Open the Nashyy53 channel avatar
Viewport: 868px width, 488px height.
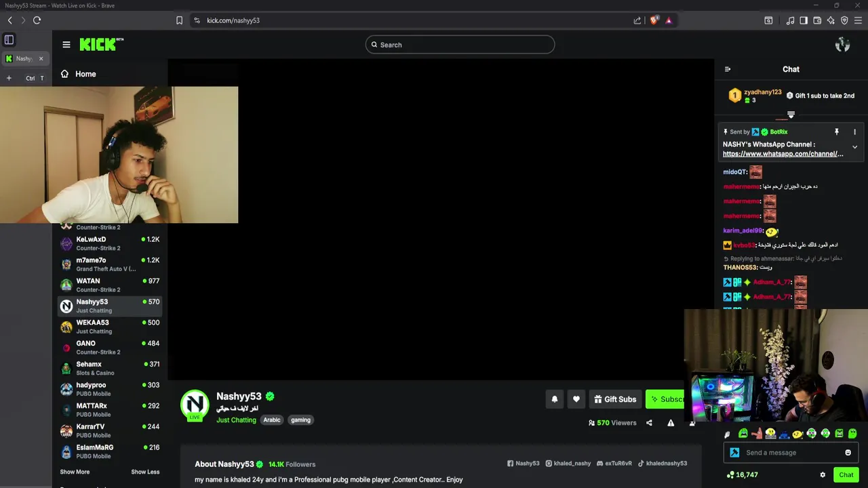(195, 405)
